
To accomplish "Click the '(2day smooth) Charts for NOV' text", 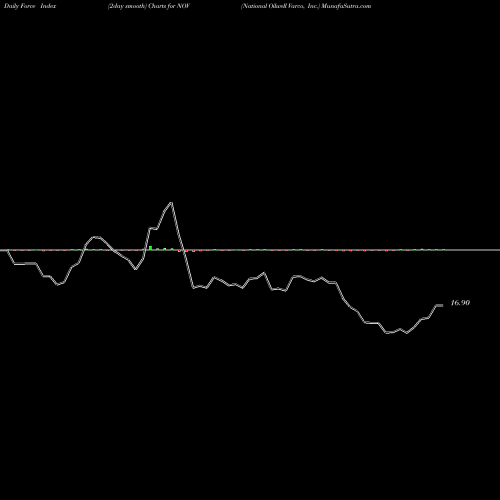I will [x=149, y=6].
